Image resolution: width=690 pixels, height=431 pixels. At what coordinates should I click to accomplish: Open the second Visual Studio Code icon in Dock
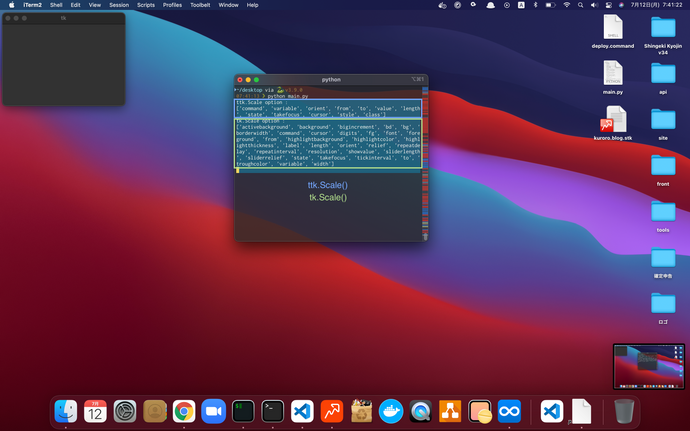552,411
